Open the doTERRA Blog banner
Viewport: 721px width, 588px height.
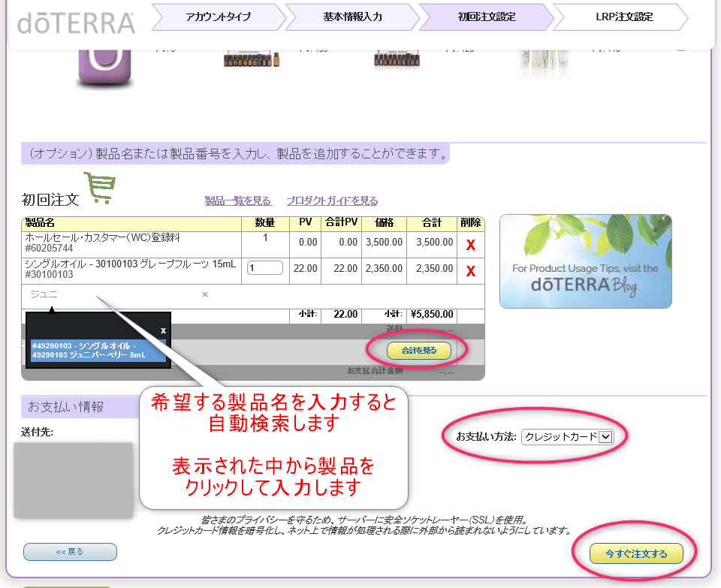[x=585, y=261]
